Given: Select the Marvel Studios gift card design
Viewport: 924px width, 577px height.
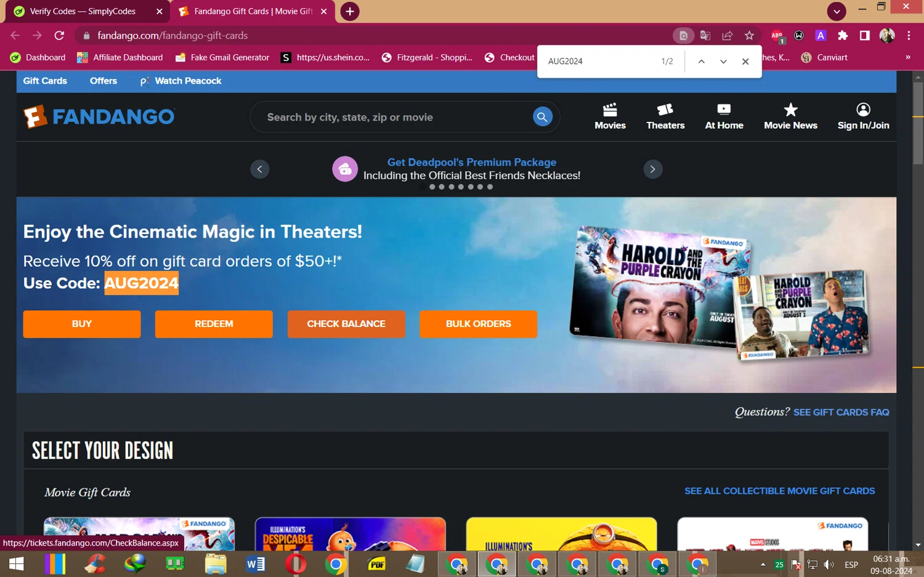Looking at the screenshot, I should tap(772, 534).
